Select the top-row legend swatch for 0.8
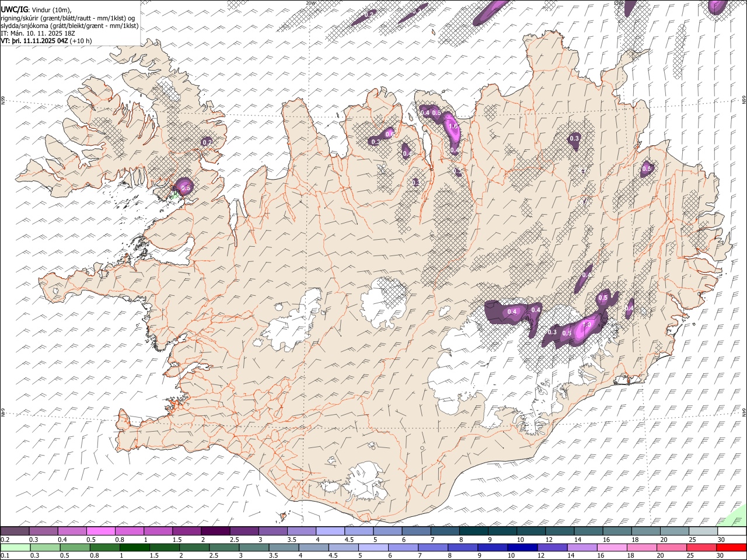The image size is (747, 560). 129,531
